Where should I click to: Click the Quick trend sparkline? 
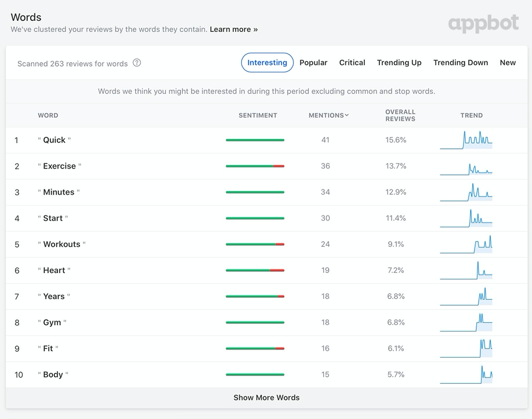point(466,140)
